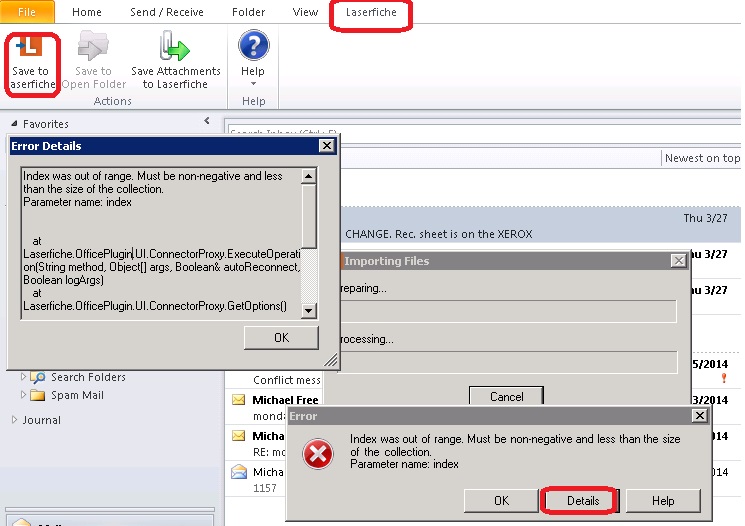The image size is (745, 526).
Task: Click the Conflict mess email text
Action: pyautogui.click(x=287, y=380)
